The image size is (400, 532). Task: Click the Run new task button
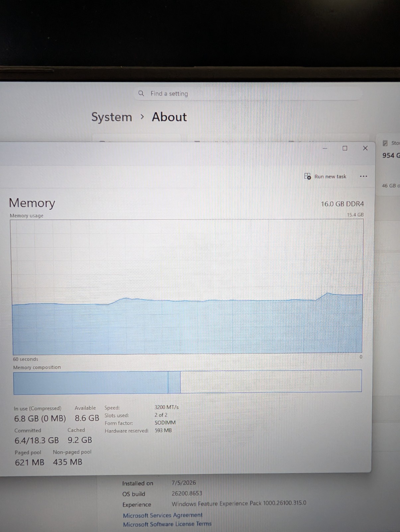[326, 177]
